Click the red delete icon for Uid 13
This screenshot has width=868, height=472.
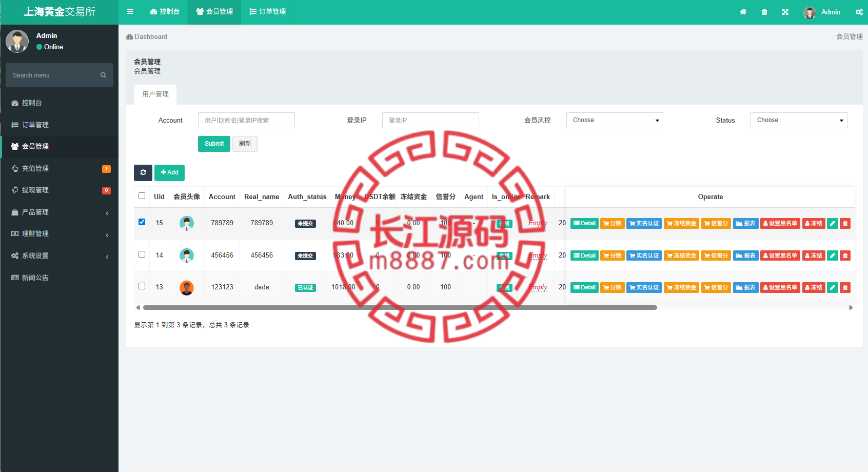coord(845,287)
